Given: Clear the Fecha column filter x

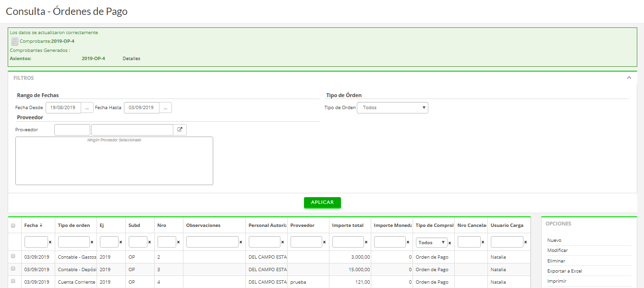Looking at the screenshot, I should [x=50, y=242].
